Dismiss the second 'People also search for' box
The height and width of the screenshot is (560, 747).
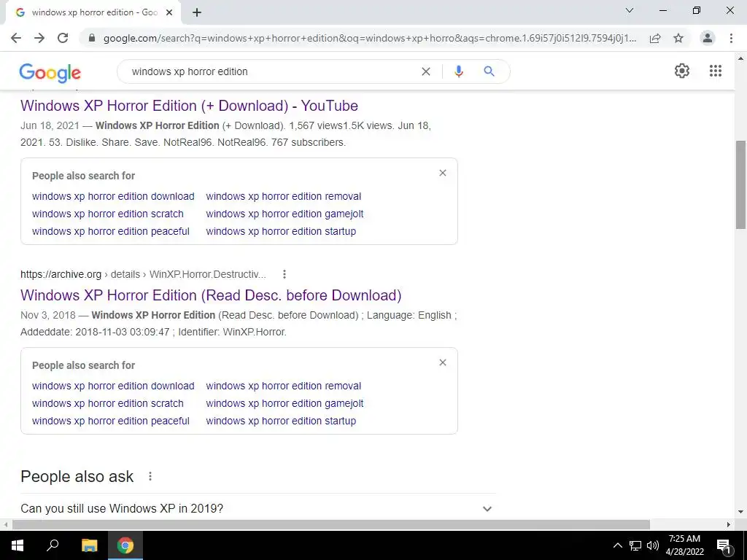[443, 362]
